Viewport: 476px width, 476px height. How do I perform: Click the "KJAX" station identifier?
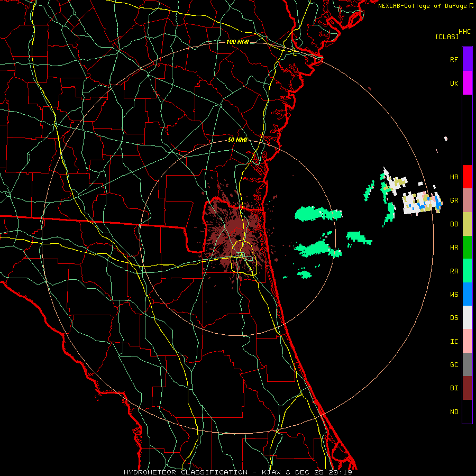(x=273, y=472)
